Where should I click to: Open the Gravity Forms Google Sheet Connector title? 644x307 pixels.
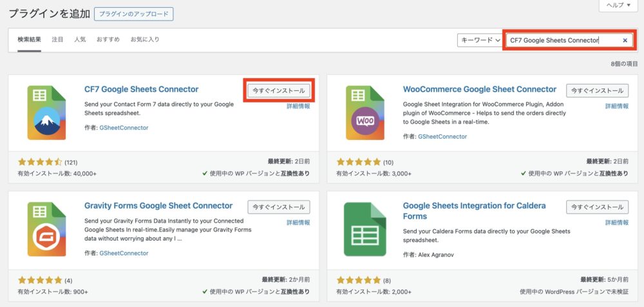(x=158, y=206)
